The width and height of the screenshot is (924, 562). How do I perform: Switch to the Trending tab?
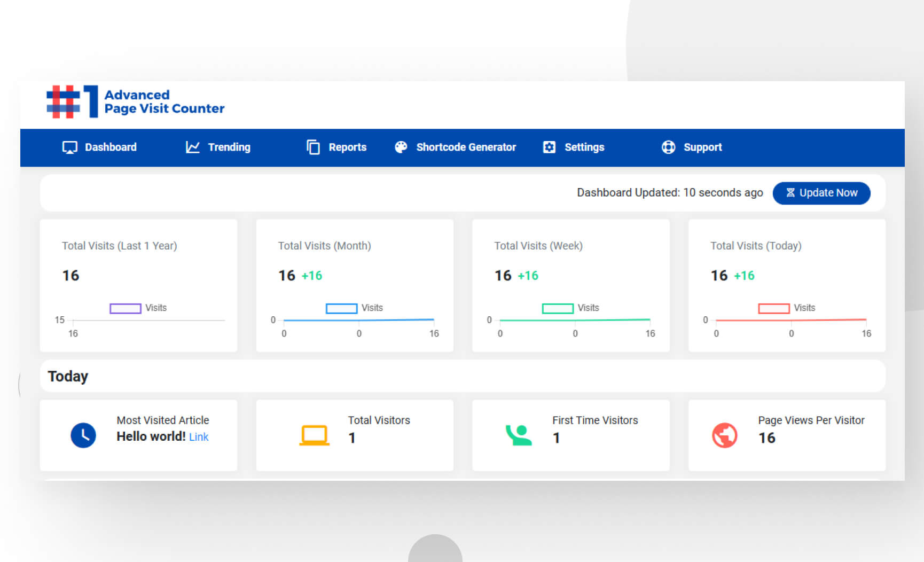point(229,147)
